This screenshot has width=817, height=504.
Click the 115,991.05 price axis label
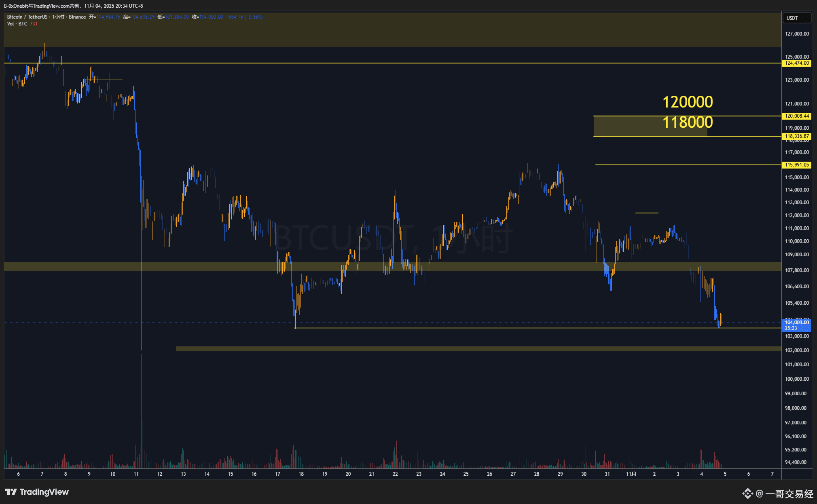(x=797, y=165)
